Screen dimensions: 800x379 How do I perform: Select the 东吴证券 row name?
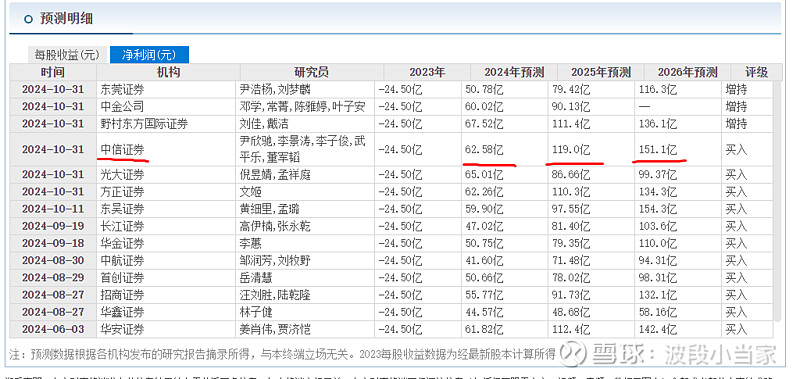tap(122, 209)
